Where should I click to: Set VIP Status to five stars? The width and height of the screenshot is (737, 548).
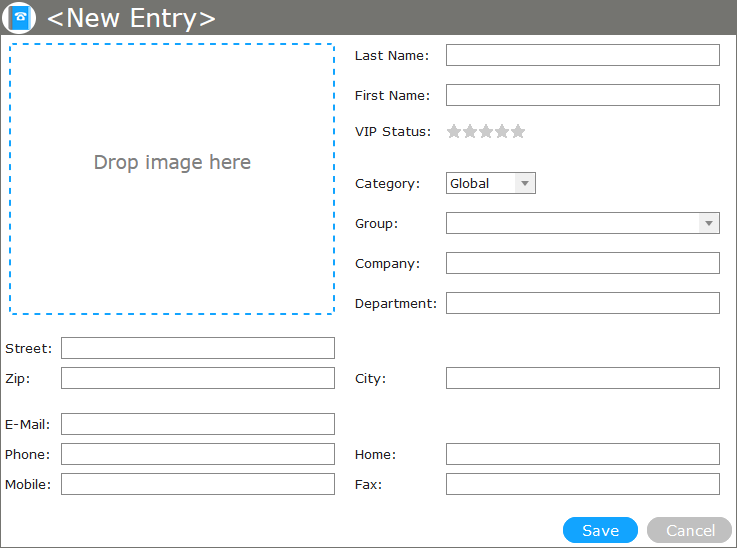coord(518,131)
